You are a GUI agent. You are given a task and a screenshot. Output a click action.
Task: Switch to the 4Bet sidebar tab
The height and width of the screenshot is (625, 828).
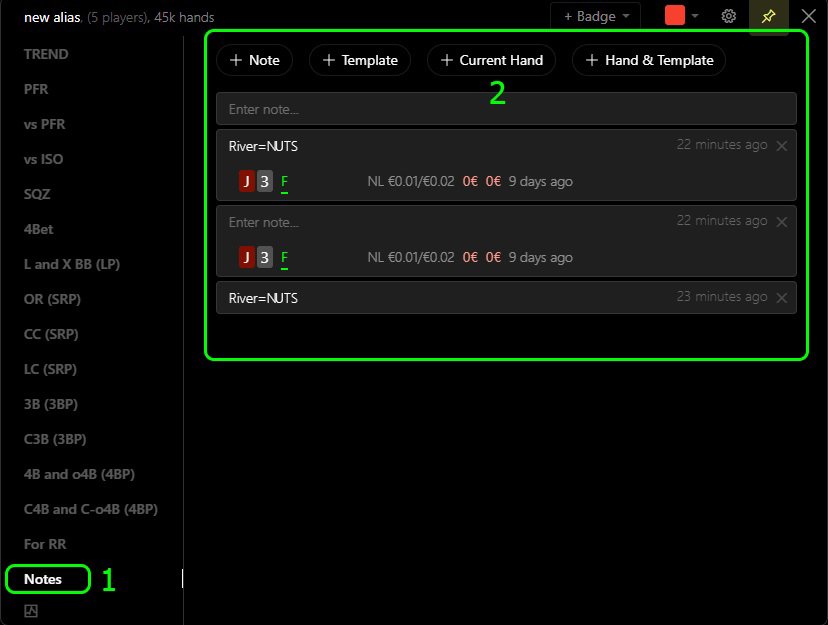39,229
